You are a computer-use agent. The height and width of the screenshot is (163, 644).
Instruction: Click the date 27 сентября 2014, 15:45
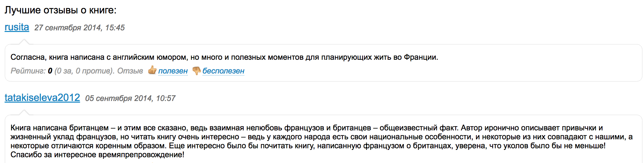tap(79, 28)
